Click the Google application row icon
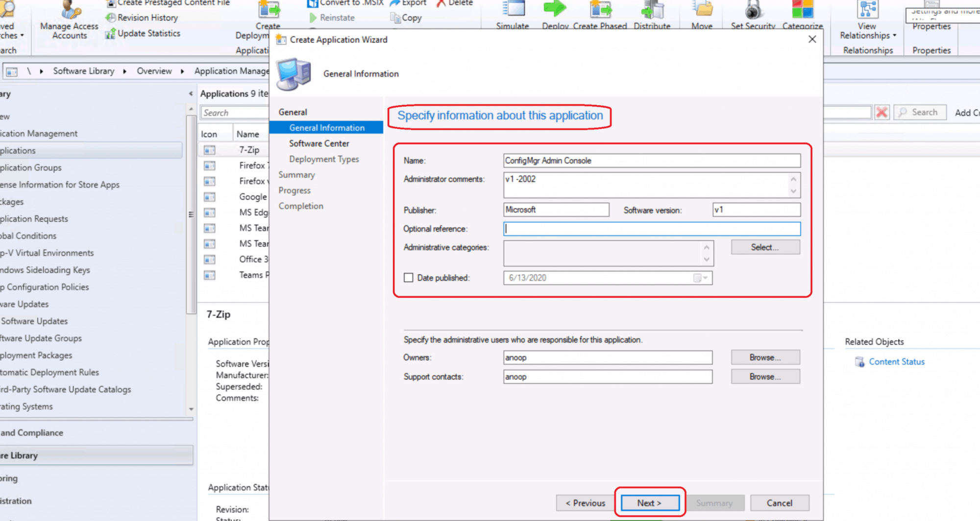Viewport: 980px width, 521px height. pyautogui.click(x=210, y=197)
